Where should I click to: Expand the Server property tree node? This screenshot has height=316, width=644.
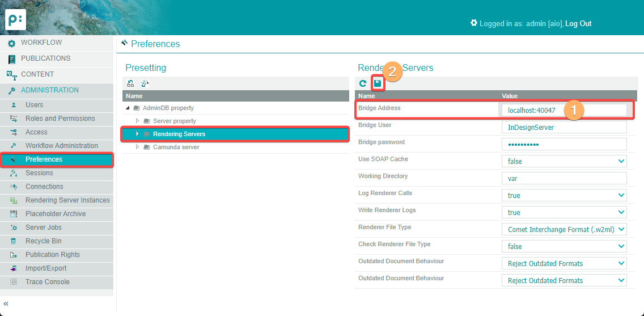coord(137,121)
